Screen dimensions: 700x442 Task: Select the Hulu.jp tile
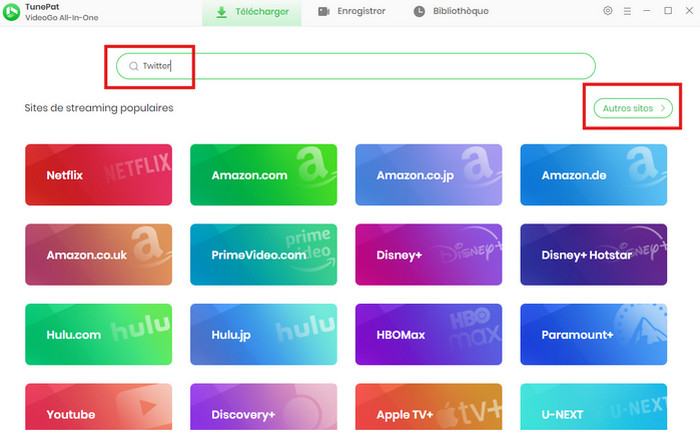(x=263, y=334)
